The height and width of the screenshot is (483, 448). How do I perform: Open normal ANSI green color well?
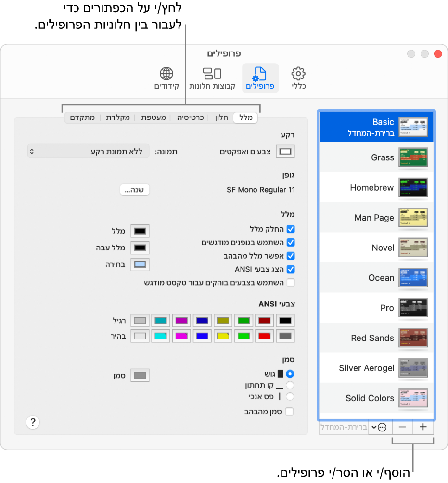click(x=243, y=321)
